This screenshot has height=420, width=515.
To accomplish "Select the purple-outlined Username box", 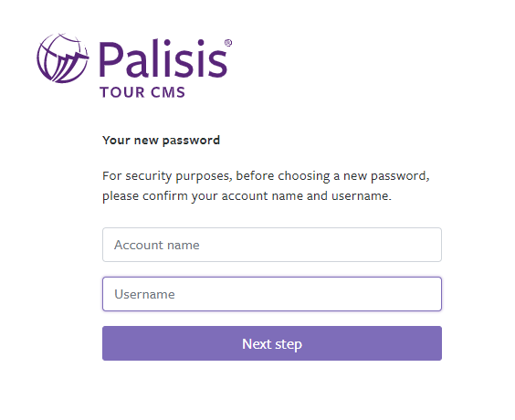I will pyautogui.click(x=272, y=294).
